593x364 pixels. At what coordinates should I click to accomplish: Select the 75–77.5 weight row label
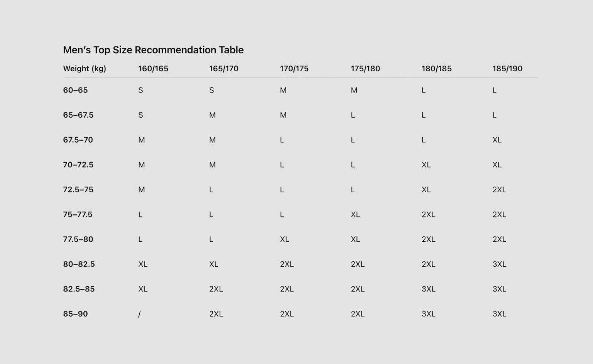click(78, 214)
